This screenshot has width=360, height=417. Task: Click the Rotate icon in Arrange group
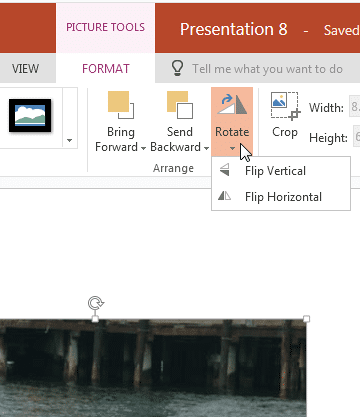(x=232, y=104)
